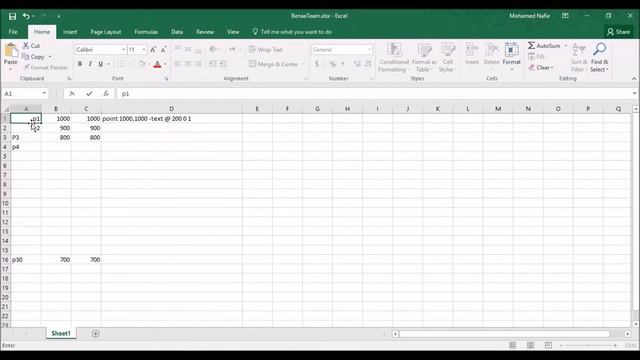The height and width of the screenshot is (360, 640).
Task: Open the Merge & Center dropdown arrow
Action: (303, 64)
